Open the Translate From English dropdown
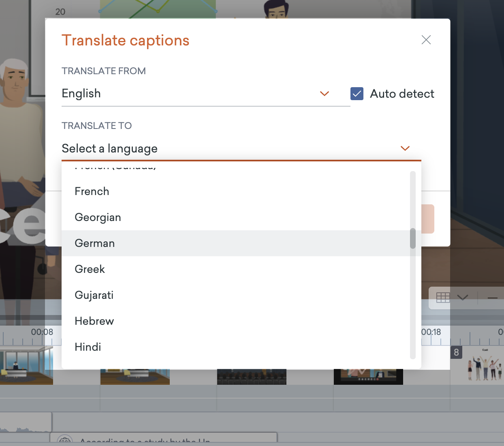 (x=324, y=94)
